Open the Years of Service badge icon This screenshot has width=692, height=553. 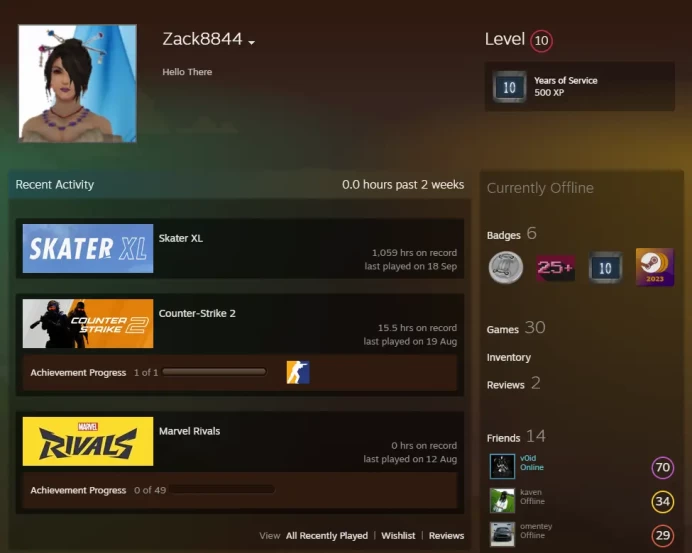pyautogui.click(x=509, y=87)
